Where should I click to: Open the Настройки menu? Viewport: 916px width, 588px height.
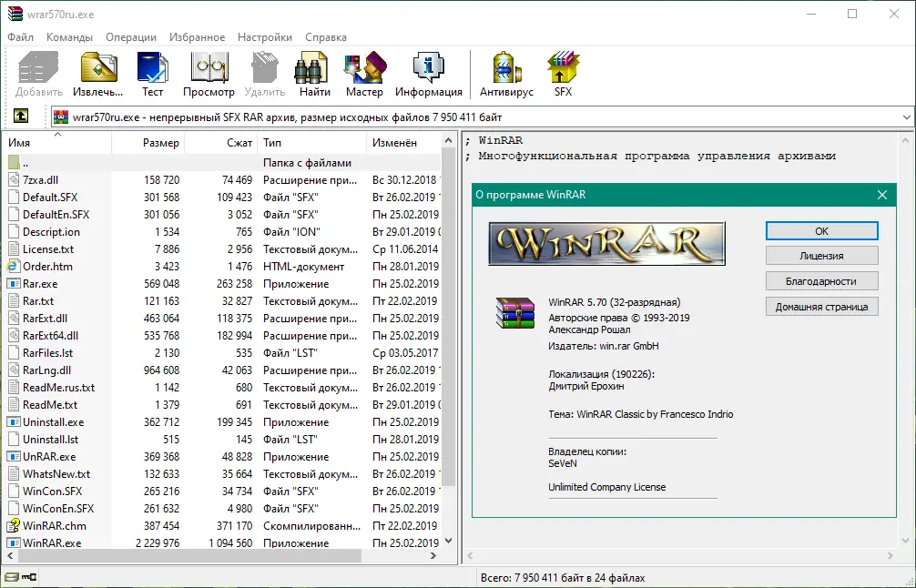coord(265,36)
